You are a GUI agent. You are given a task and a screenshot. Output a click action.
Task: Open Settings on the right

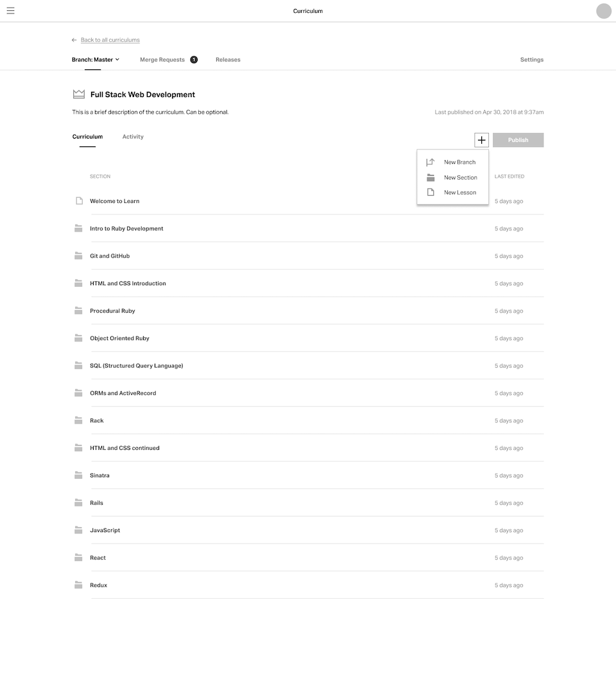pos(532,60)
